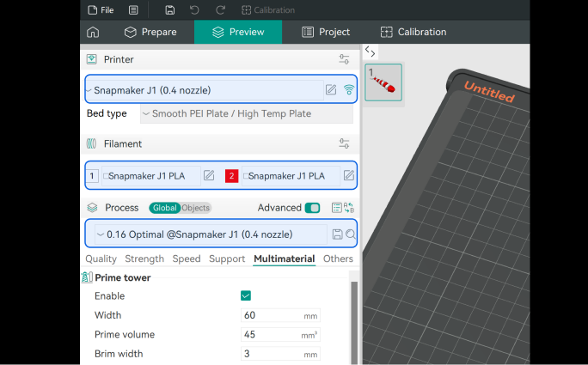The image size is (588, 365).
Task: Open the Calibration tab in main navigation
Action: click(413, 33)
